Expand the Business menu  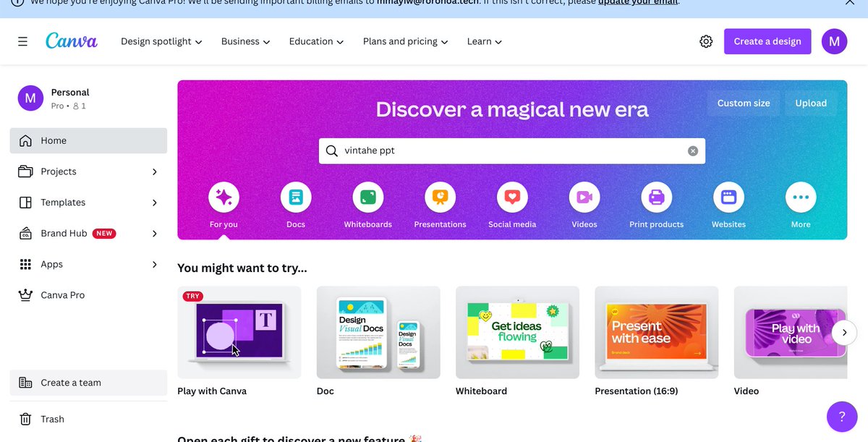[x=245, y=41]
